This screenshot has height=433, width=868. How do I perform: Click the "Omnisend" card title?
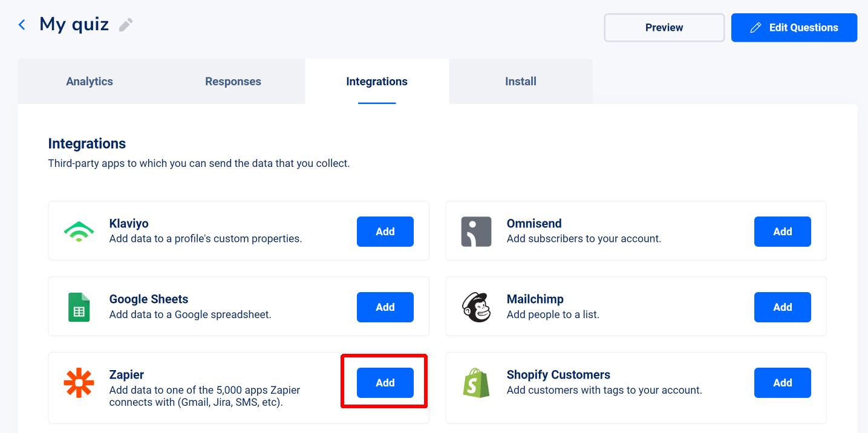click(534, 224)
